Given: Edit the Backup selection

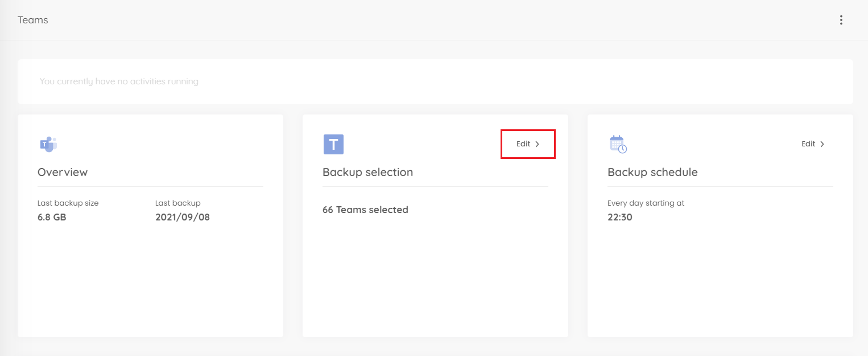Looking at the screenshot, I should coord(528,144).
